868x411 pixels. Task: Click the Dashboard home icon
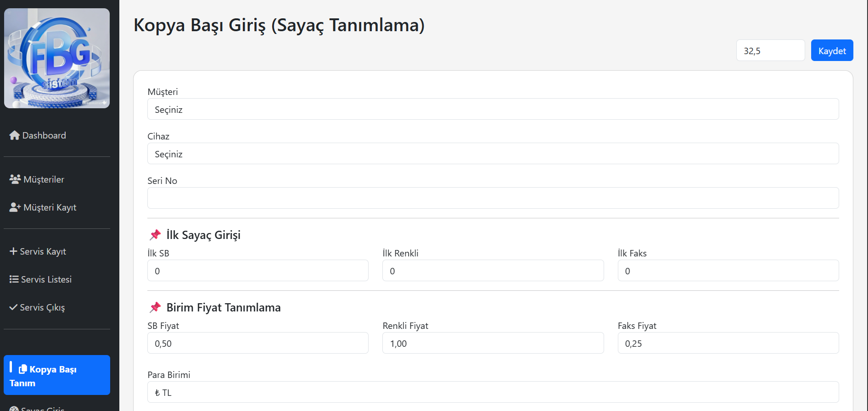point(15,135)
